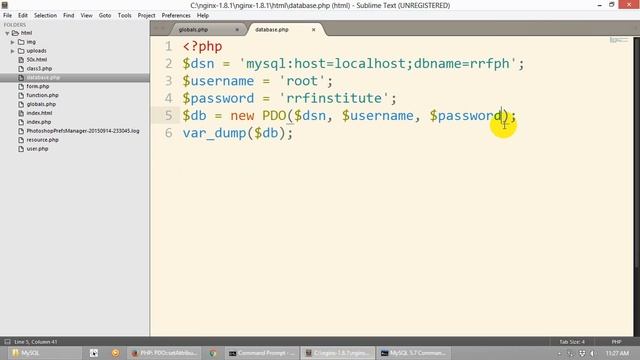Open user.php from the sidebar
The image size is (640, 360).
[x=37, y=149]
